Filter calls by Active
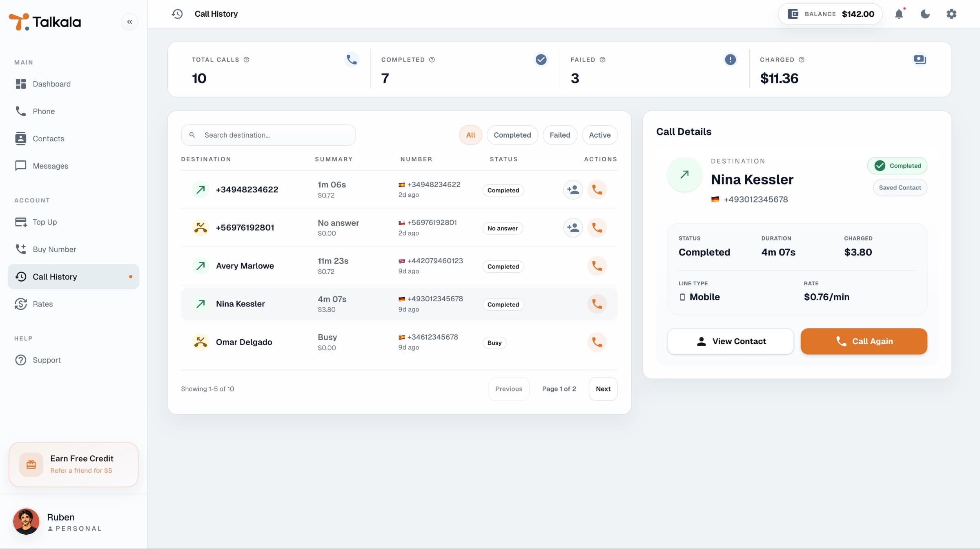 [x=599, y=135]
